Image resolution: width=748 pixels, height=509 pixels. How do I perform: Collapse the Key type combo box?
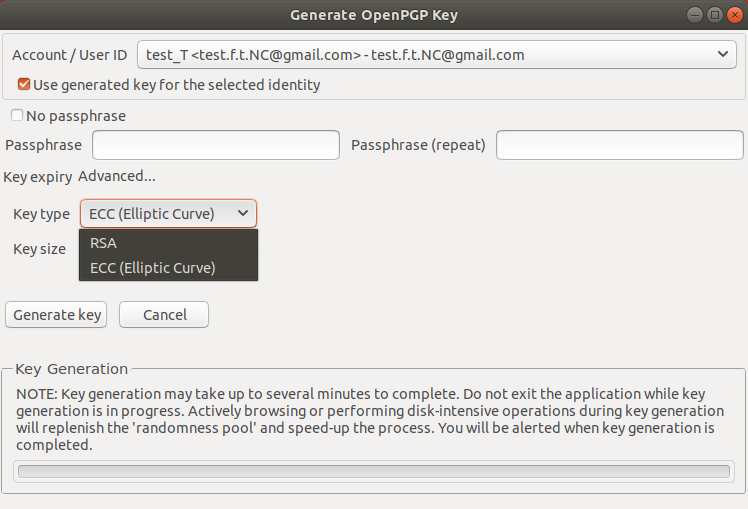(168, 214)
